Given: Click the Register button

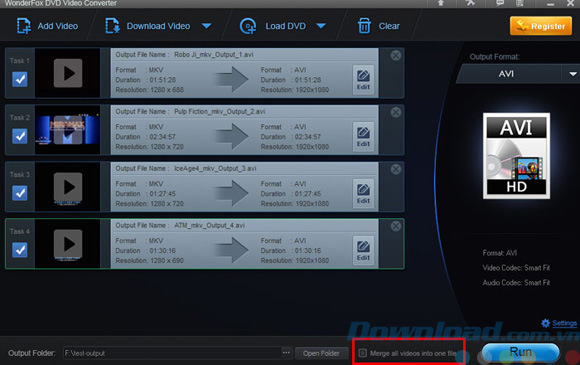Looking at the screenshot, I should (541, 26).
